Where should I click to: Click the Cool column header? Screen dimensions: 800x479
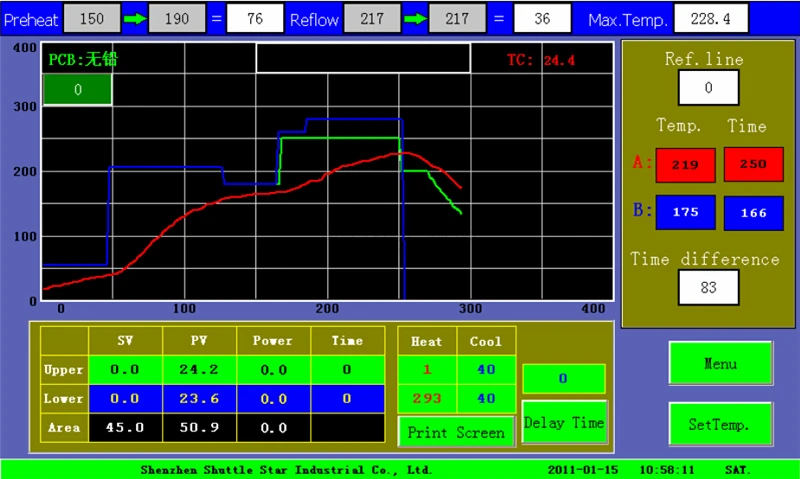tap(486, 341)
